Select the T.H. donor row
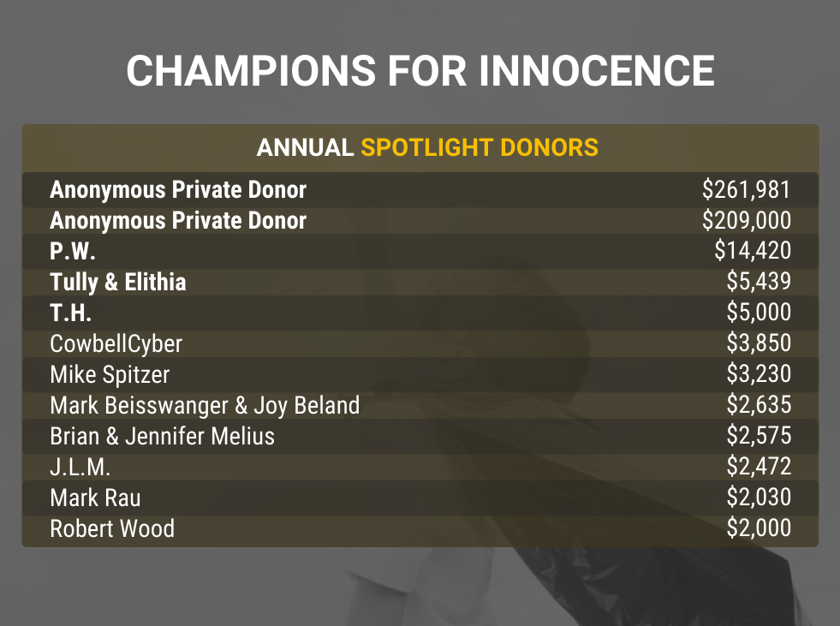Viewport: 840px width, 626px height. pyautogui.click(x=420, y=313)
